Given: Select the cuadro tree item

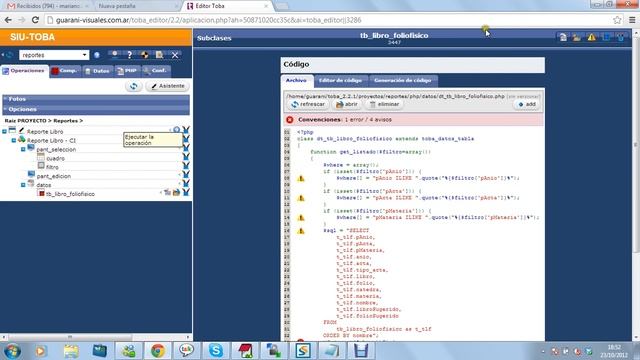Looking at the screenshot, I should 55,158.
